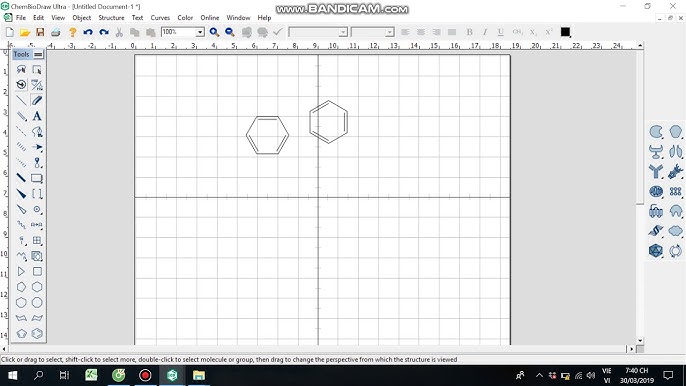Click the Save floppy disk icon
The width and height of the screenshot is (686, 386).
click(40, 32)
